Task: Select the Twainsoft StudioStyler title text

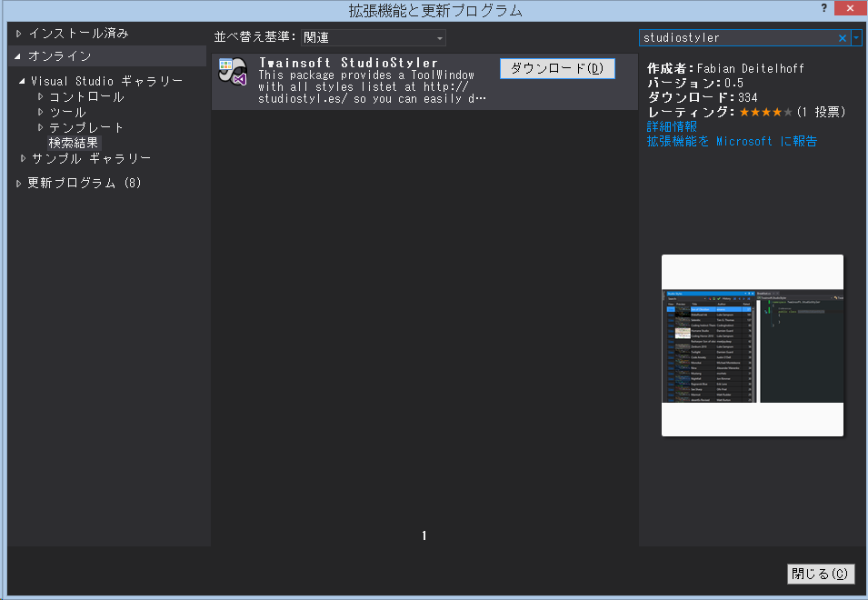Action: click(x=348, y=63)
